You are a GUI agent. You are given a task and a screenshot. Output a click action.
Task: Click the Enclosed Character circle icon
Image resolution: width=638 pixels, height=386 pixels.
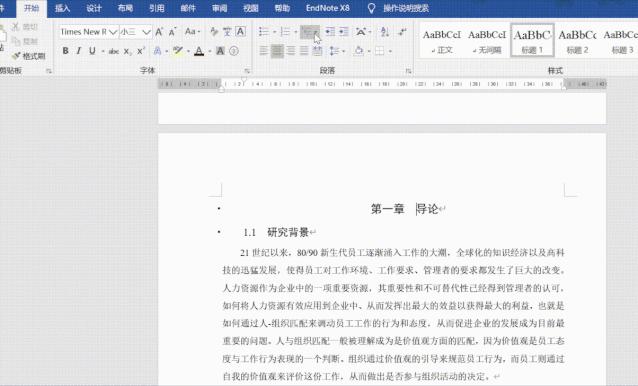(234, 51)
